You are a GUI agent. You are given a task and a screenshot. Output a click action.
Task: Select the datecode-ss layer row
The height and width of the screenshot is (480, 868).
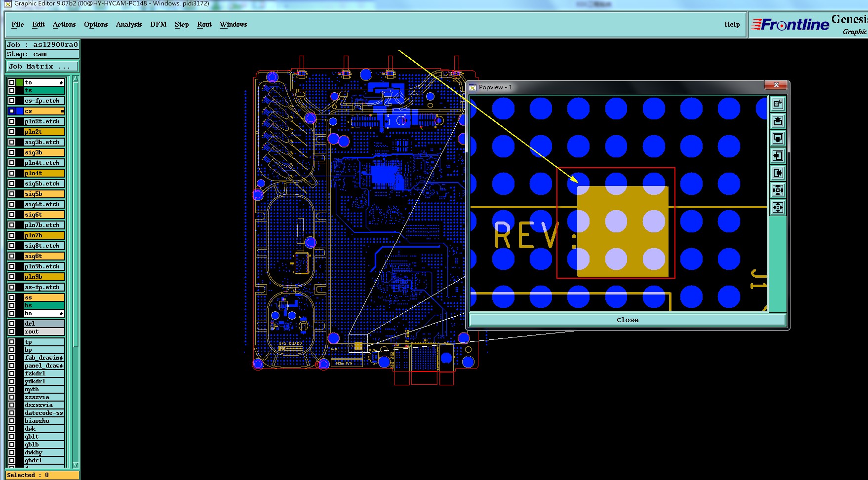(44, 413)
